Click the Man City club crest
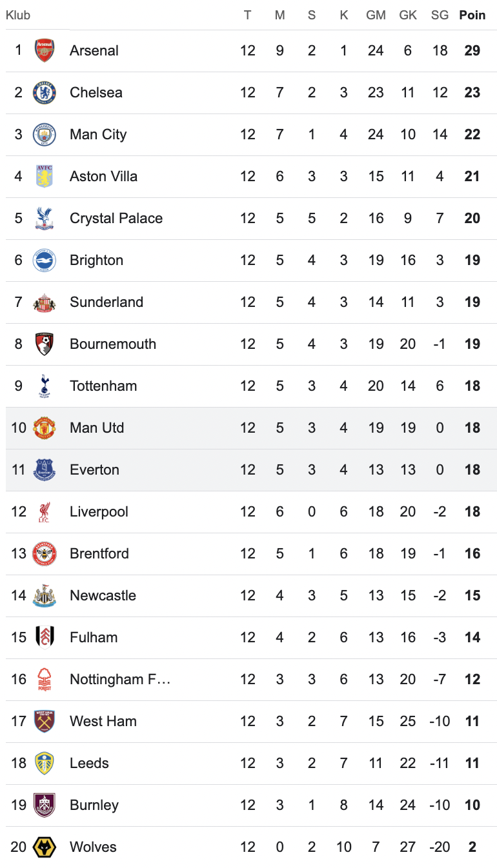The image size is (497, 868). tap(45, 134)
